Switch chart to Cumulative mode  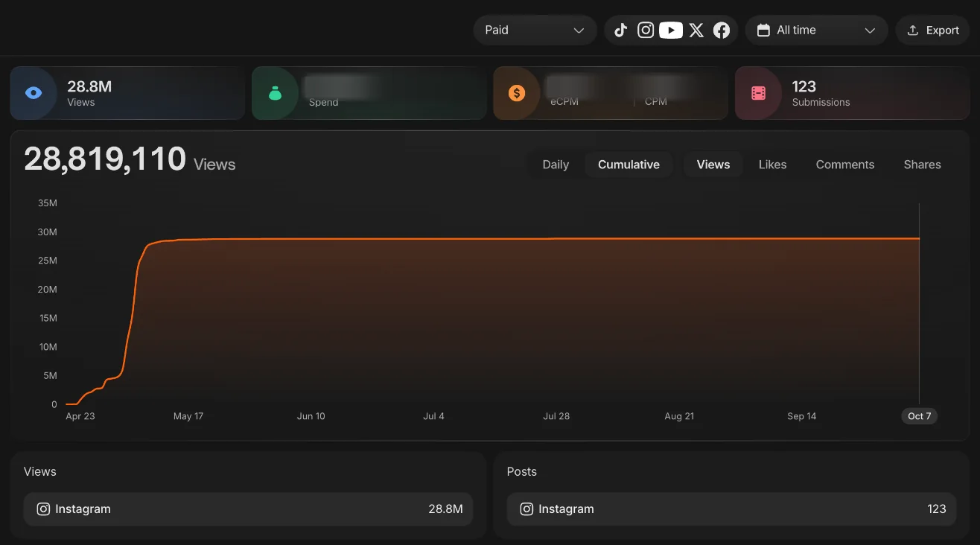click(629, 165)
